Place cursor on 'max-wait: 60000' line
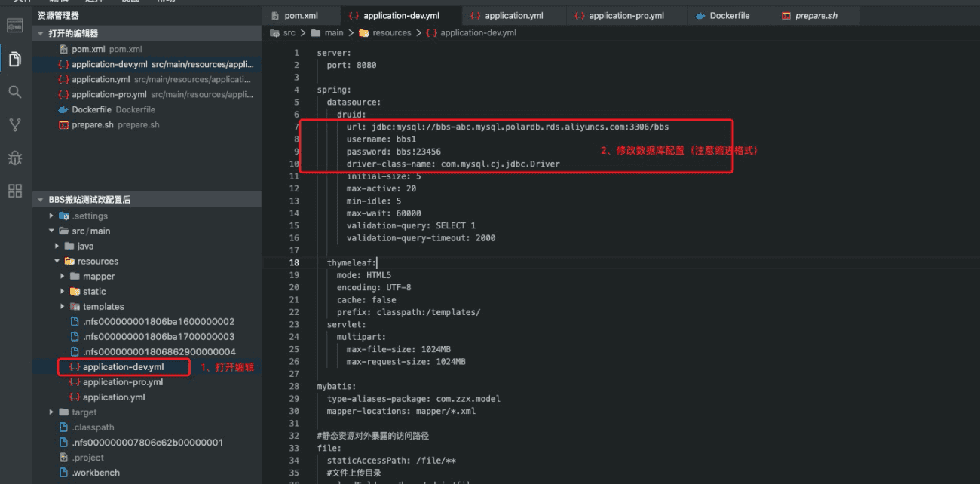The height and width of the screenshot is (484, 980). (384, 213)
